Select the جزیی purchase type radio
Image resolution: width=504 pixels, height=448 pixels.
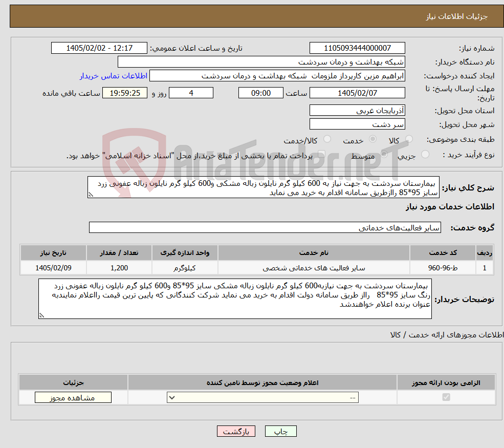click(425, 154)
